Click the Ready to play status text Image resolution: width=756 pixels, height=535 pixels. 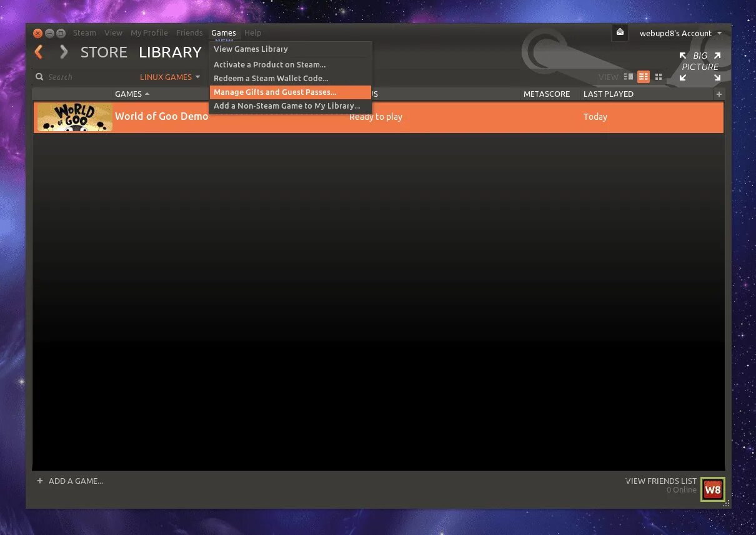376,117
